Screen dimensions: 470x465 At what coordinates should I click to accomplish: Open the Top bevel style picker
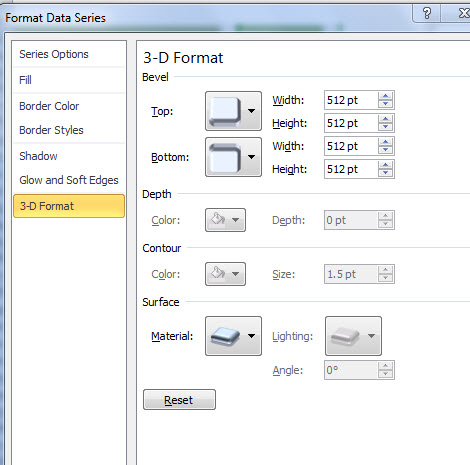pyautogui.click(x=233, y=111)
